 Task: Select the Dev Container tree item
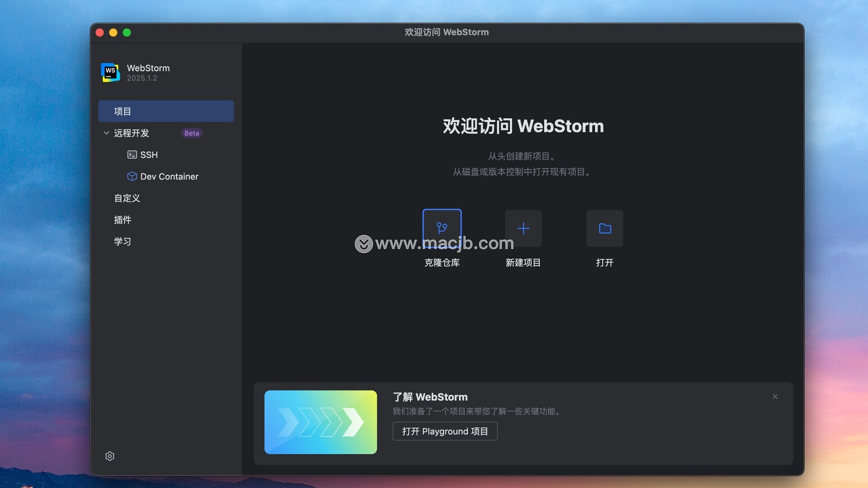pos(169,176)
